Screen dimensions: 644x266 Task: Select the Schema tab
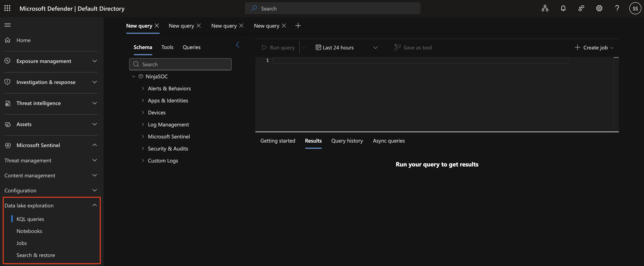pos(143,47)
